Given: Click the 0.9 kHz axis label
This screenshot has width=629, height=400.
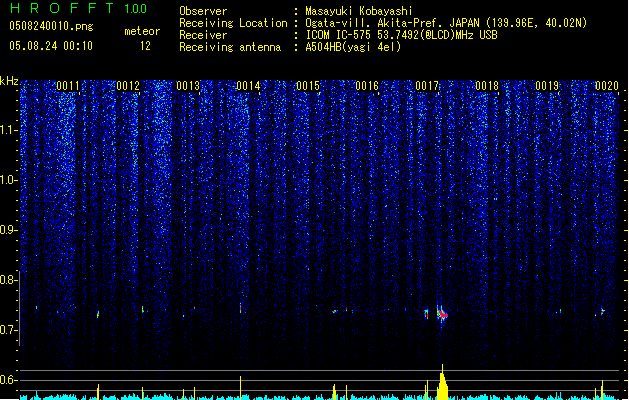Looking at the screenshot, I should tap(9, 230).
